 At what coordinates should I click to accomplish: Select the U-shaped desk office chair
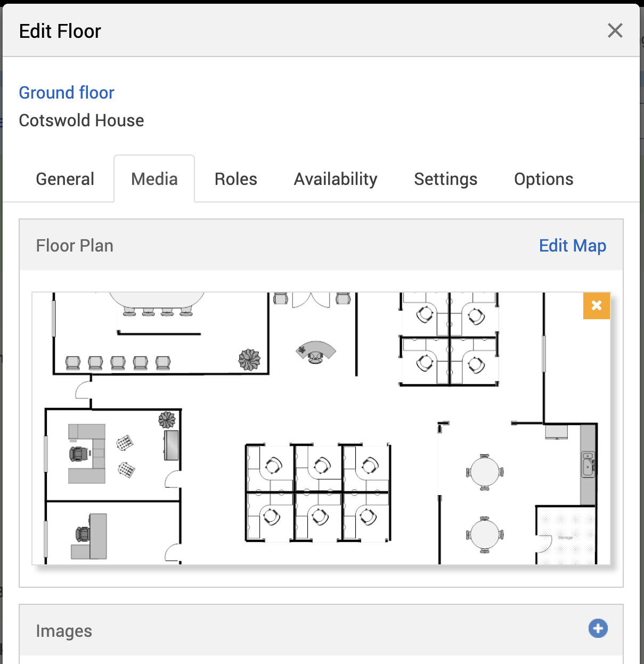coord(79,454)
